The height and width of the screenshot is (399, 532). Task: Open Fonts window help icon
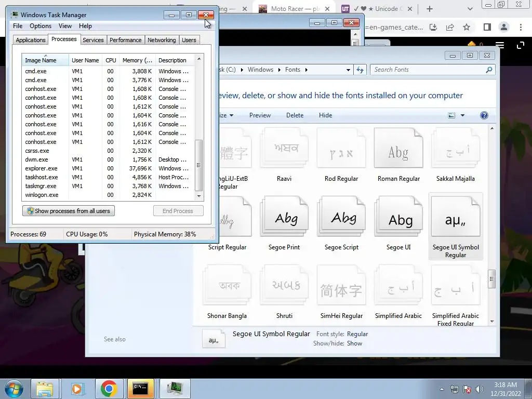click(484, 115)
